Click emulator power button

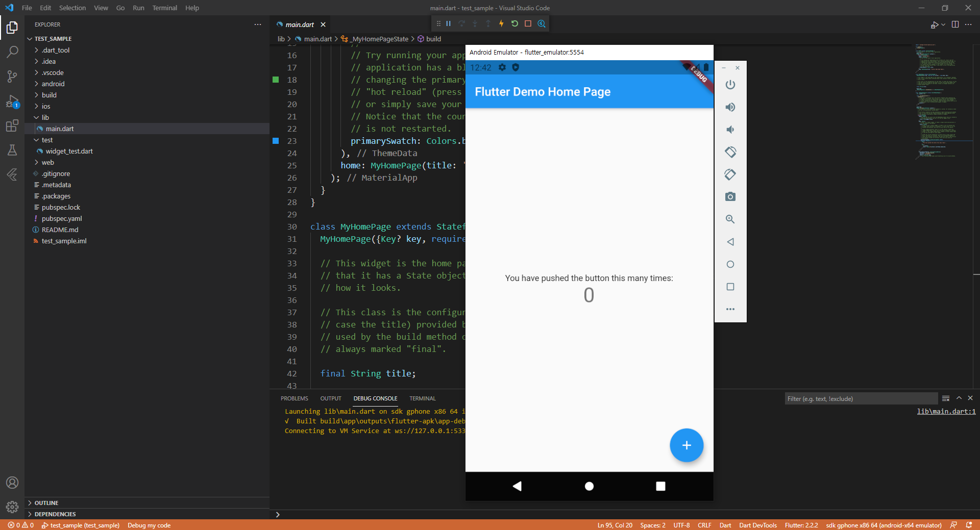[730, 85]
